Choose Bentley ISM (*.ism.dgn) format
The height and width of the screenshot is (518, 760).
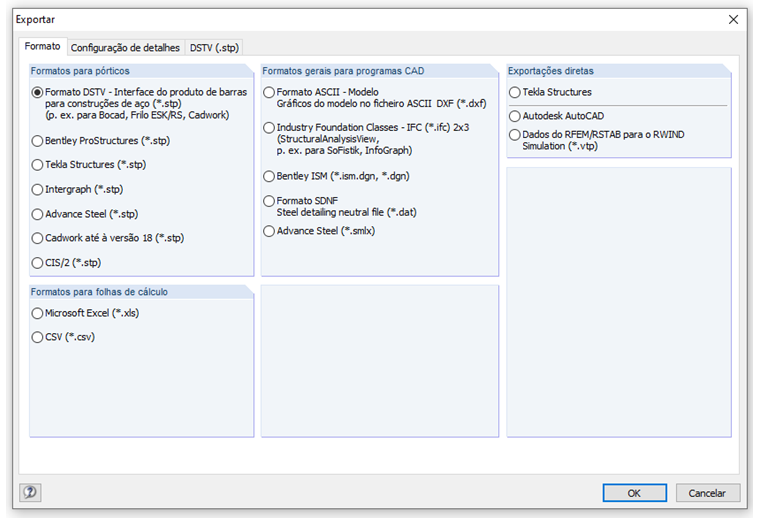click(269, 176)
